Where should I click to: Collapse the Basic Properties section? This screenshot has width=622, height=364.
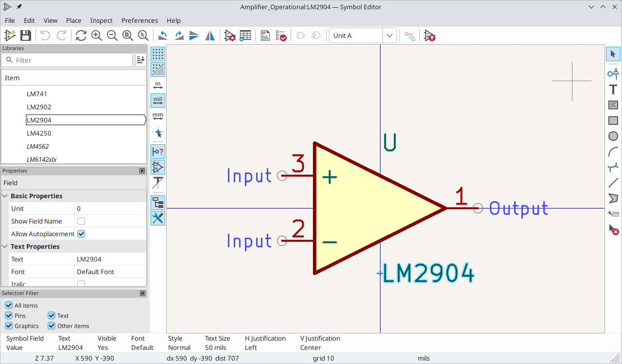(5, 196)
